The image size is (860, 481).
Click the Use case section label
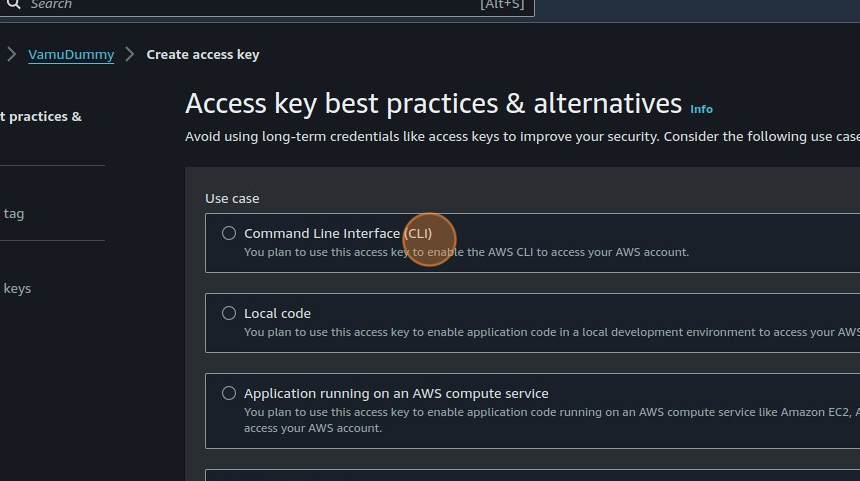point(232,199)
